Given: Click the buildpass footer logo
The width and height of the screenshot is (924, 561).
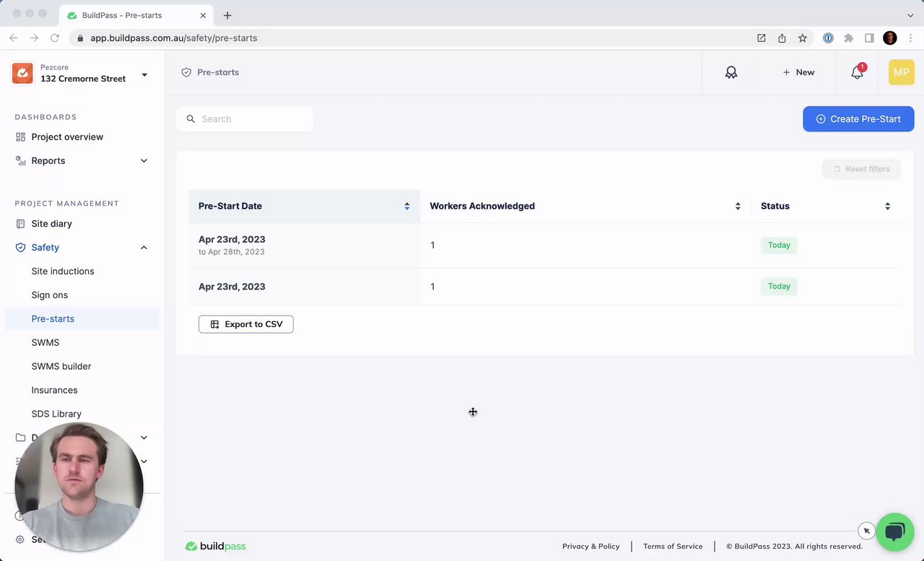Looking at the screenshot, I should (x=216, y=547).
